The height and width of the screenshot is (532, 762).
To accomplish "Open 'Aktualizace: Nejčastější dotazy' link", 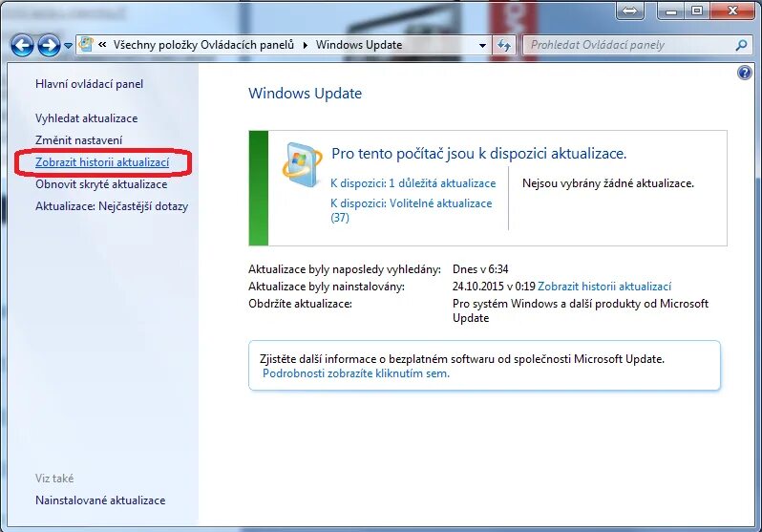I will (x=112, y=206).
